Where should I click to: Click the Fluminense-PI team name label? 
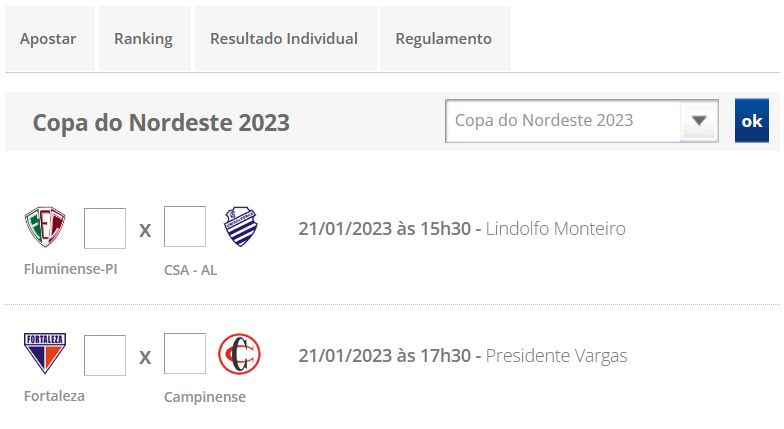pos(71,269)
